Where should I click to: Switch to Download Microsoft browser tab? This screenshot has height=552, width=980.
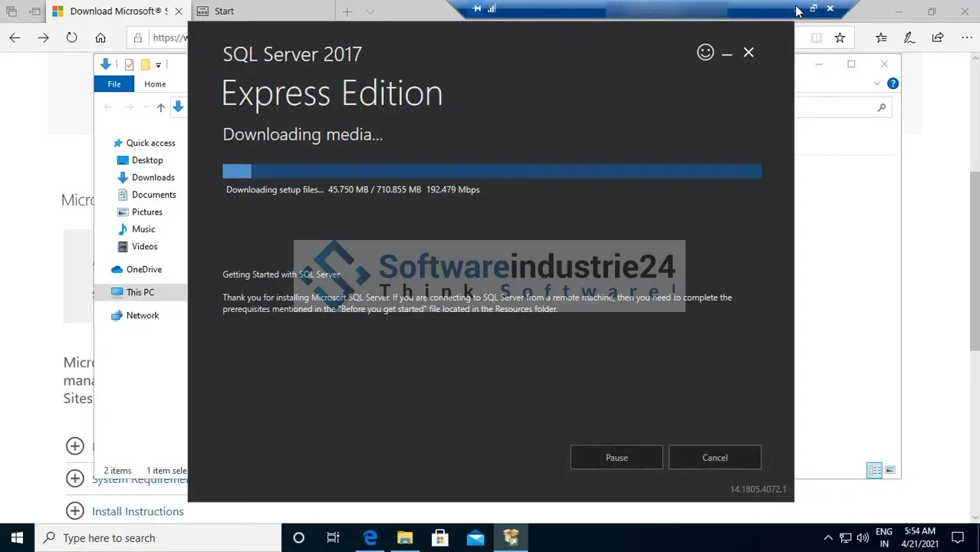tap(118, 11)
